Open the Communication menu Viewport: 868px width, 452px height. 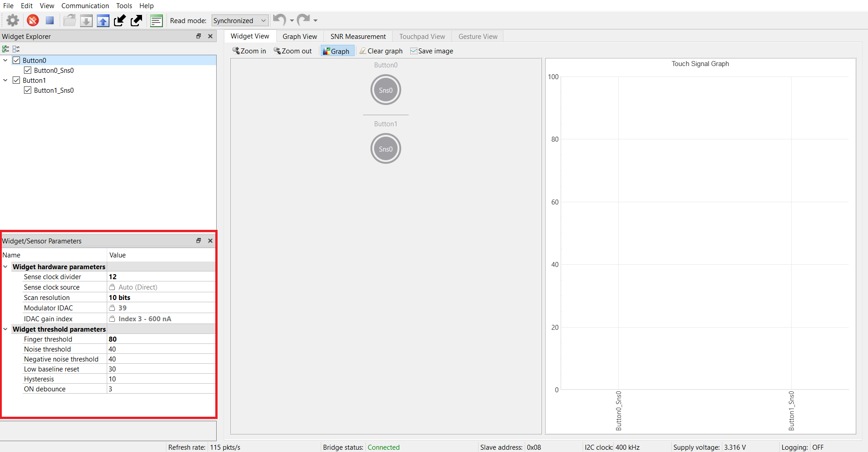[85, 5]
